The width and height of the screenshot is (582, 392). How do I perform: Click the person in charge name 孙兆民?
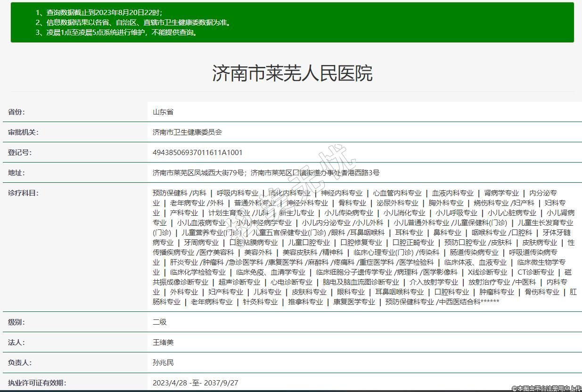tap(163, 363)
